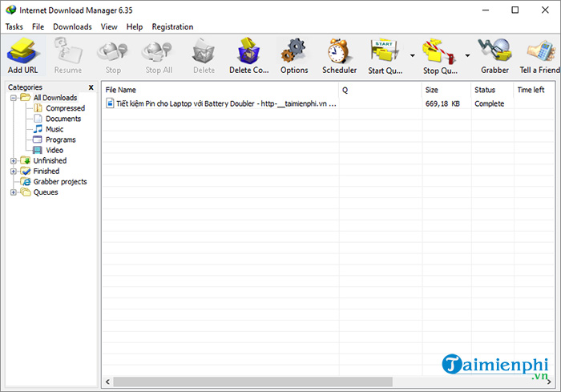The width and height of the screenshot is (561, 392).
Task: Sort by Status column header
Action: (492, 90)
